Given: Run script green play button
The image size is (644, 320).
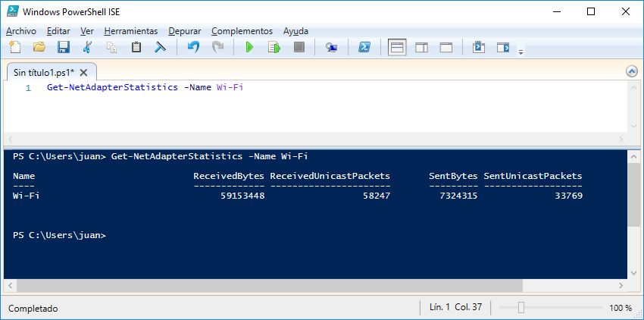Looking at the screenshot, I should [249, 47].
